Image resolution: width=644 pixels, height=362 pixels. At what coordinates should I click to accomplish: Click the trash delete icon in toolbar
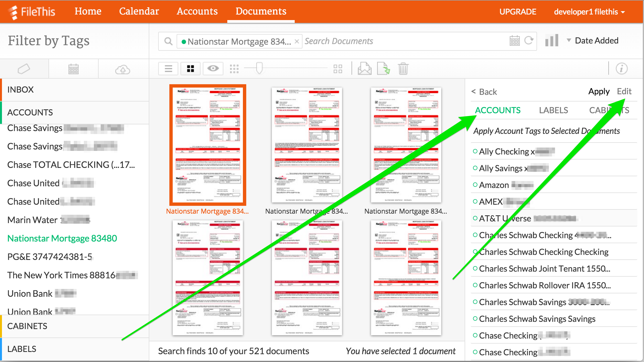coord(403,69)
